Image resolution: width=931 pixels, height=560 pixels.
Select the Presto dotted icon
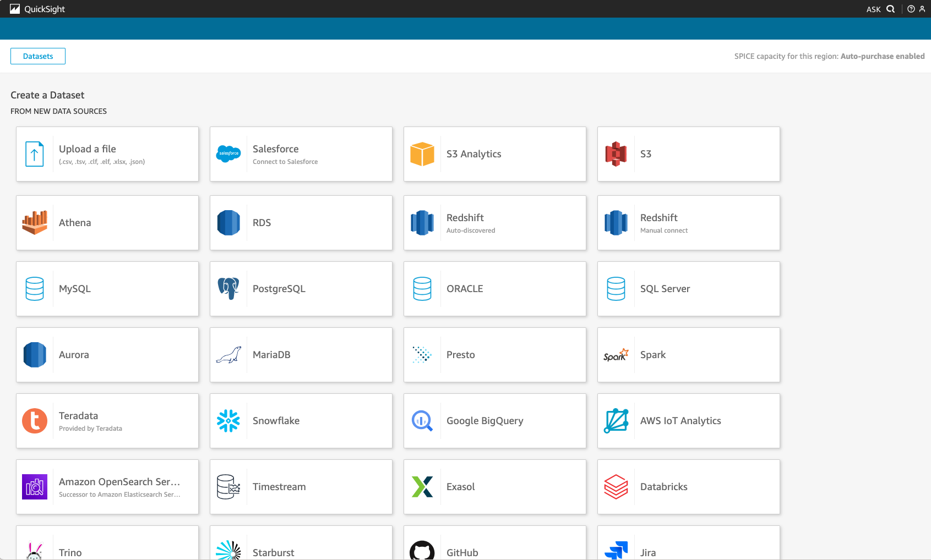pyautogui.click(x=422, y=355)
